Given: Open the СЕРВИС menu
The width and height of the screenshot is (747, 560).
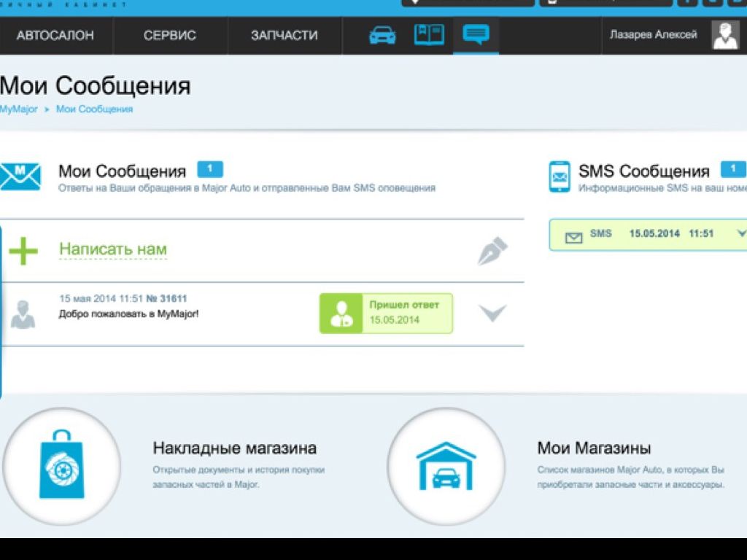Looking at the screenshot, I should point(169,35).
